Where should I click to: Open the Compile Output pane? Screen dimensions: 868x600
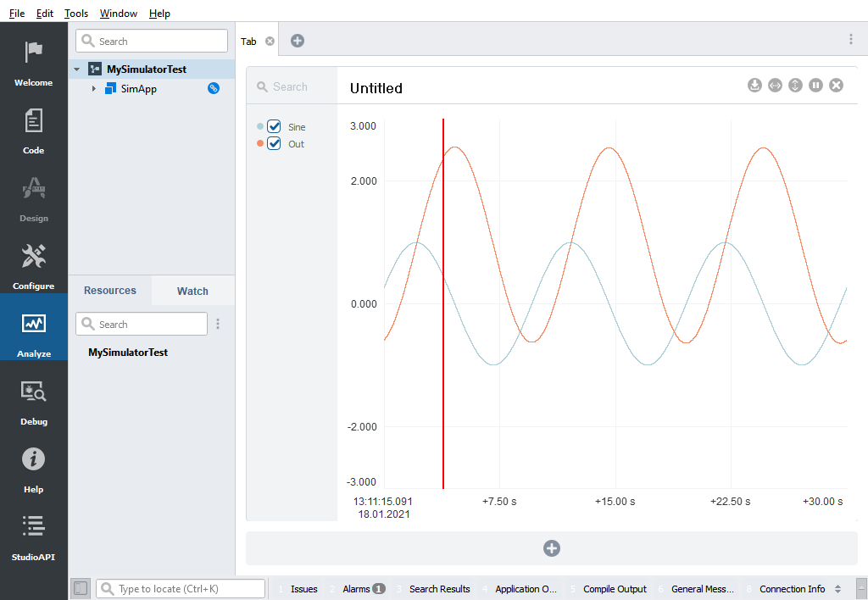(x=615, y=589)
